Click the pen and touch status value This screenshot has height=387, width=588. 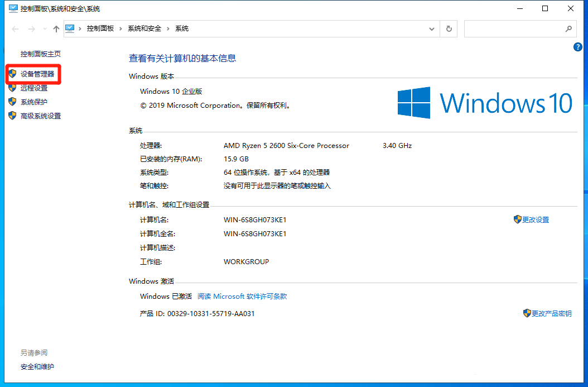point(277,186)
